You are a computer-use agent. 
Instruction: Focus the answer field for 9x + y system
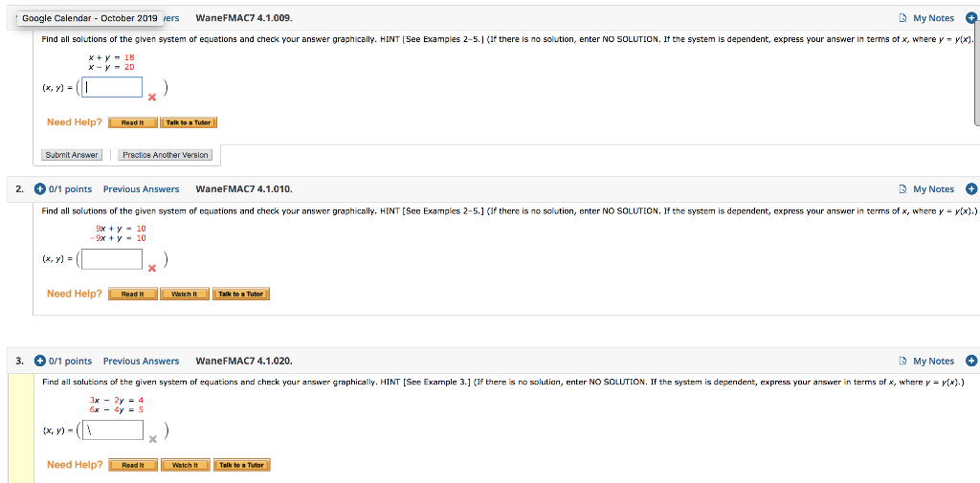tap(112, 258)
